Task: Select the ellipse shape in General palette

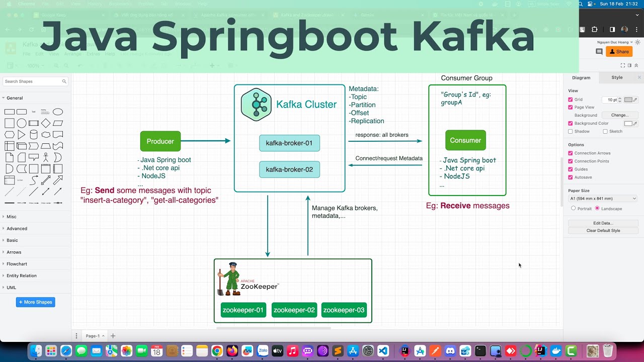Action: click(x=58, y=112)
